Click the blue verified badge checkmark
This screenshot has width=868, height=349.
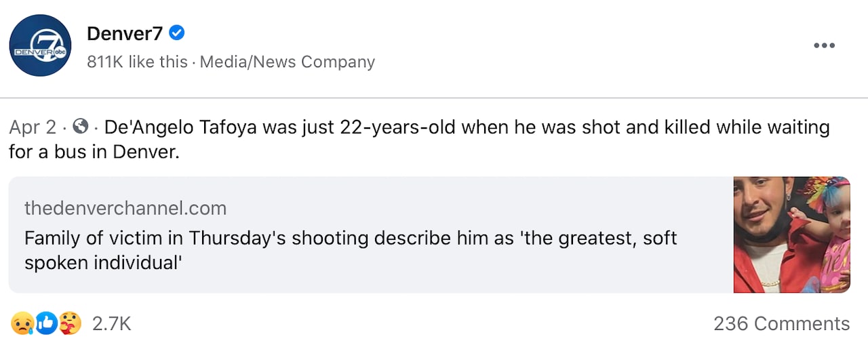click(x=177, y=33)
